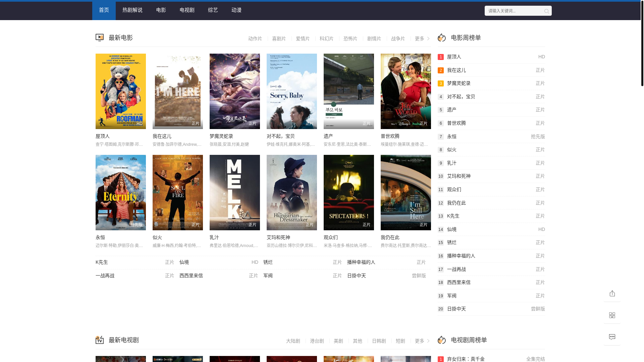644x362 pixels.
Task: Open the comment bubble icon
Action: tap(612, 337)
